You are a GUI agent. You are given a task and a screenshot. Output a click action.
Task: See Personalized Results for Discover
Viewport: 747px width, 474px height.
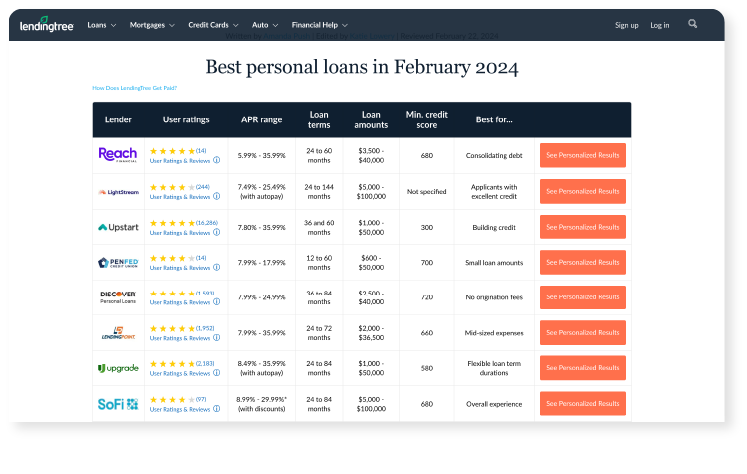pyautogui.click(x=583, y=297)
